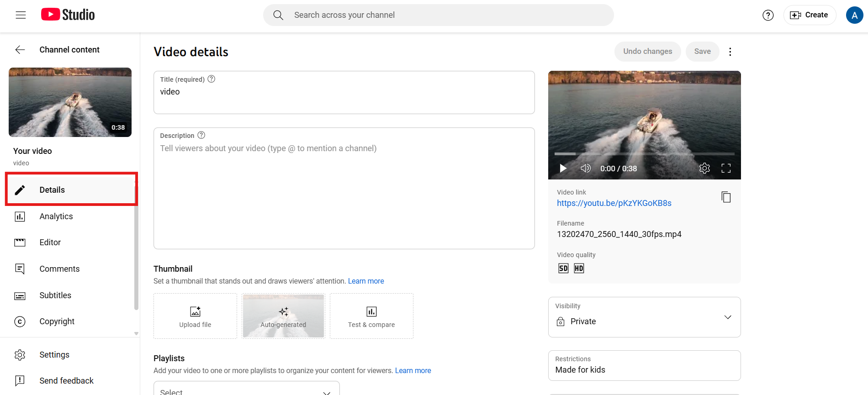The width and height of the screenshot is (868, 395).
Task: Click the Description help question icon
Action: 201,135
